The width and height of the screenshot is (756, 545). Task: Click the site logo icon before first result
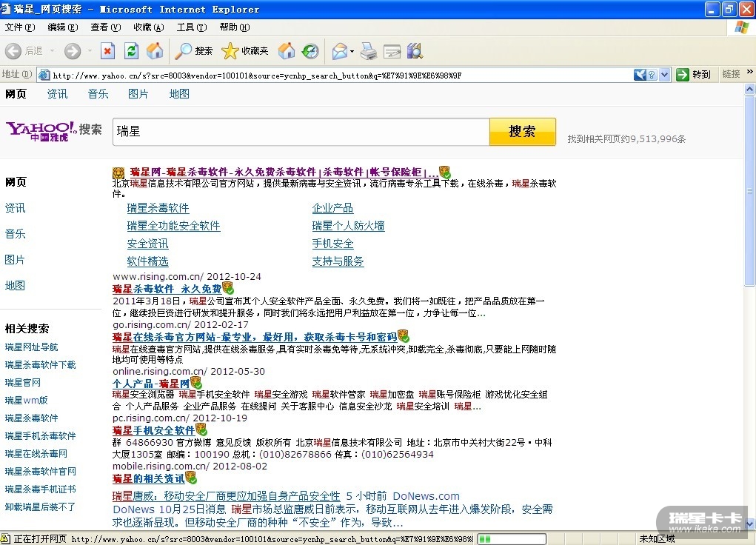coord(118,173)
